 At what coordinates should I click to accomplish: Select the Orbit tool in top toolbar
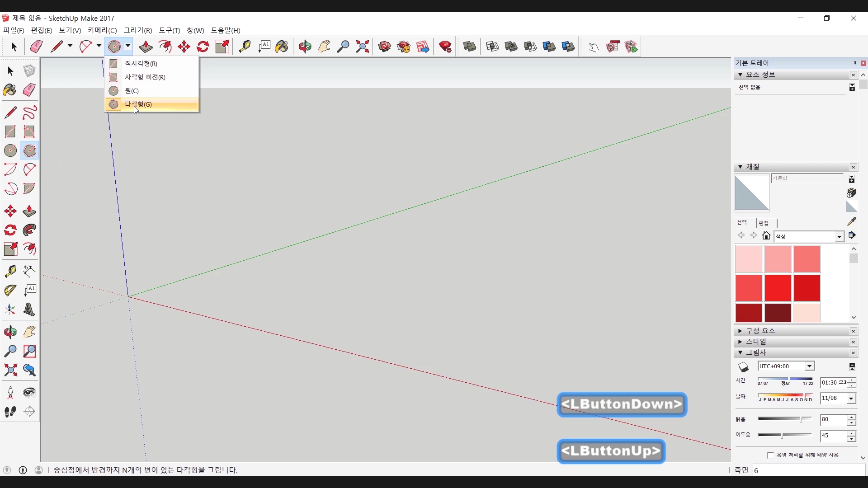(305, 47)
